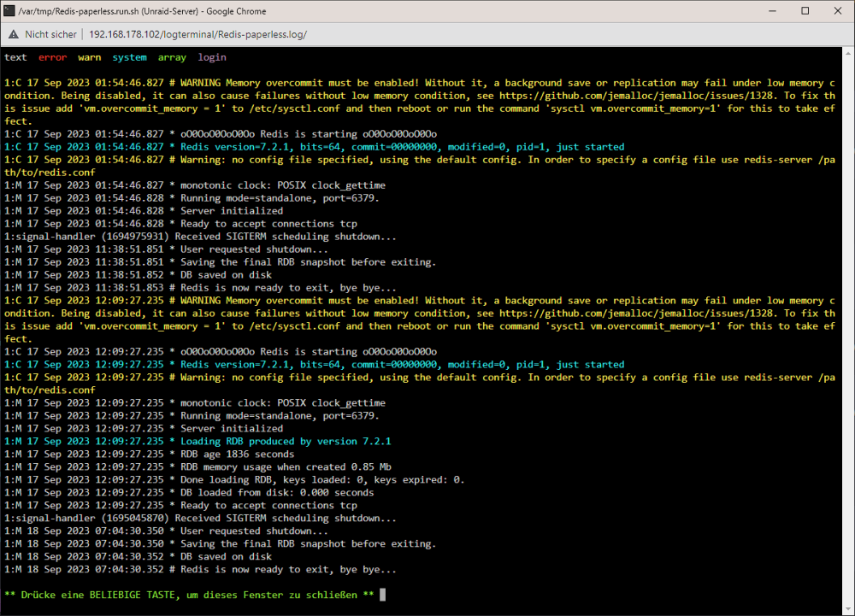855x616 pixels.
Task: Open the second jemalloc GitHub issue link
Action: click(x=636, y=314)
